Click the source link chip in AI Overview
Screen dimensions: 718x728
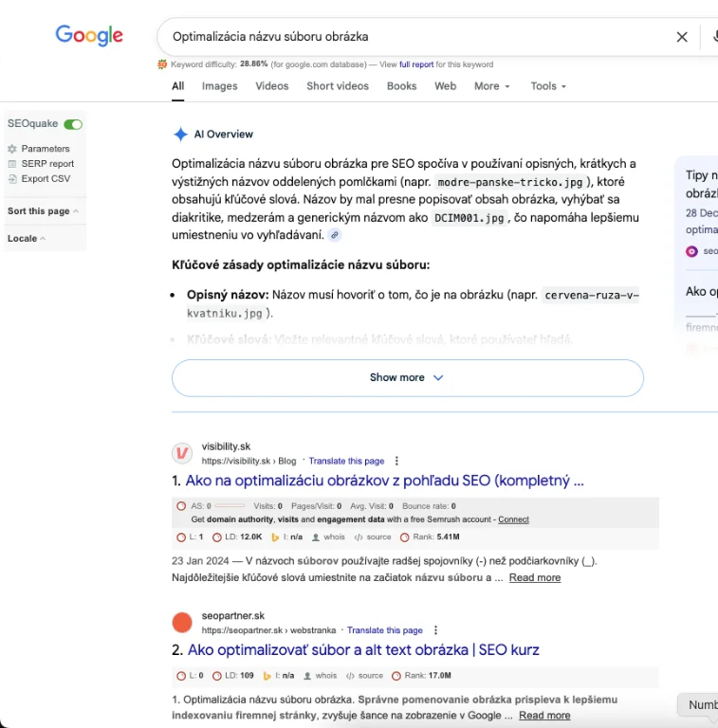coord(335,235)
